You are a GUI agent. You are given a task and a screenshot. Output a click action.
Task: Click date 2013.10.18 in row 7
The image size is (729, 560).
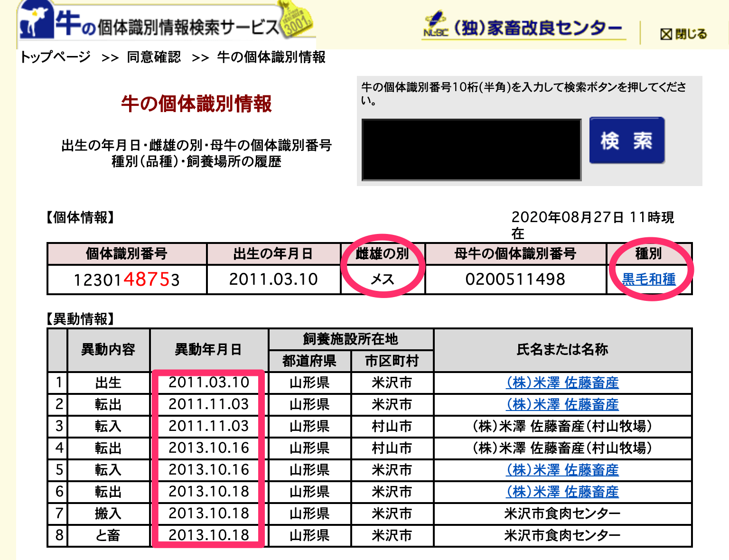pyautogui.click(x=209, y=513)
